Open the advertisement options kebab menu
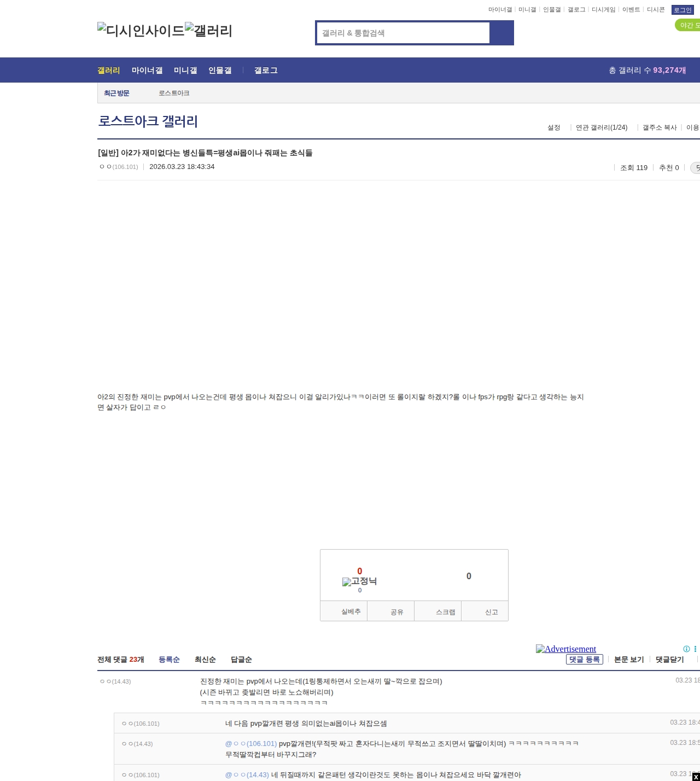 (x=694, y=649)
